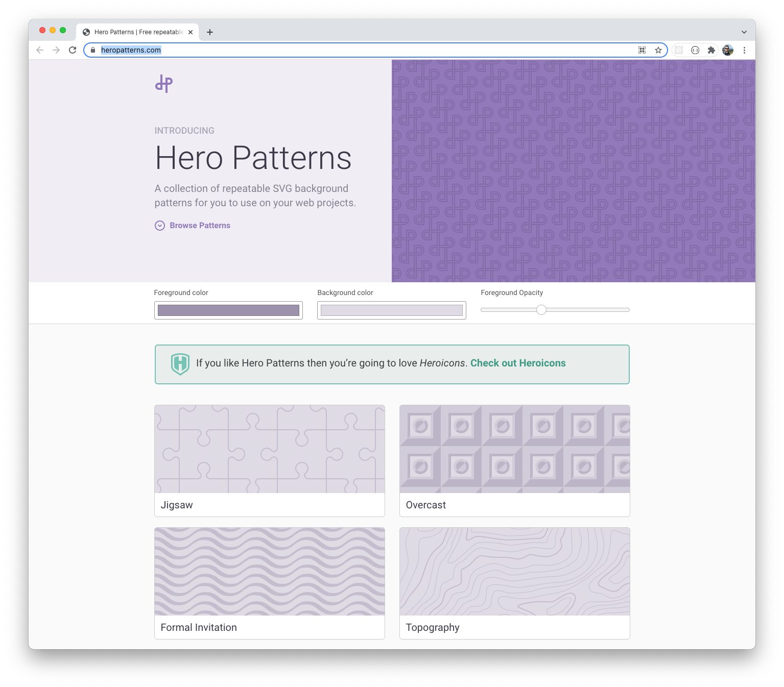The height and width of the screenshot is (687, 784).
Task: Close the Hero Patterns tab
Action: point(191,32)
